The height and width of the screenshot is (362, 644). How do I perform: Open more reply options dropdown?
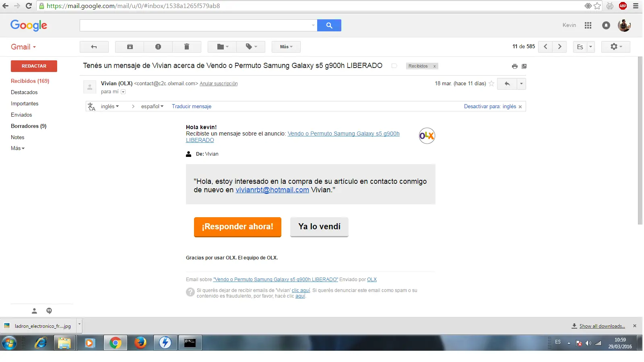[521, 84]
